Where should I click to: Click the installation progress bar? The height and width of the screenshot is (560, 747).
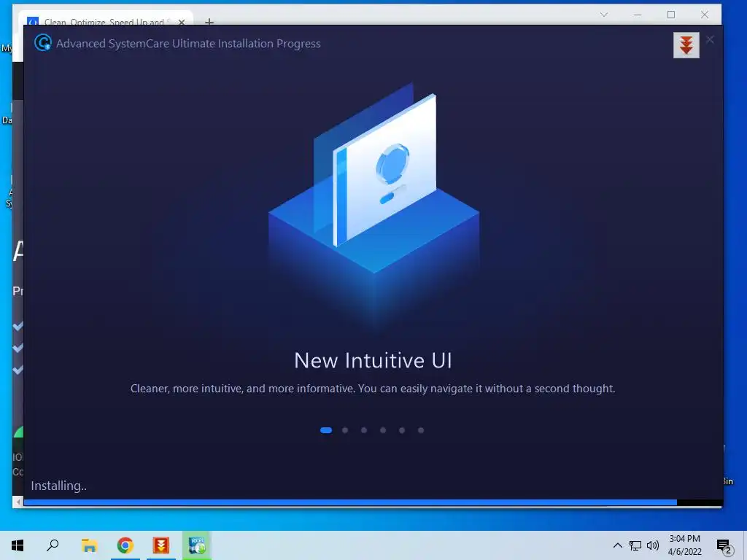tap(373, 502)
